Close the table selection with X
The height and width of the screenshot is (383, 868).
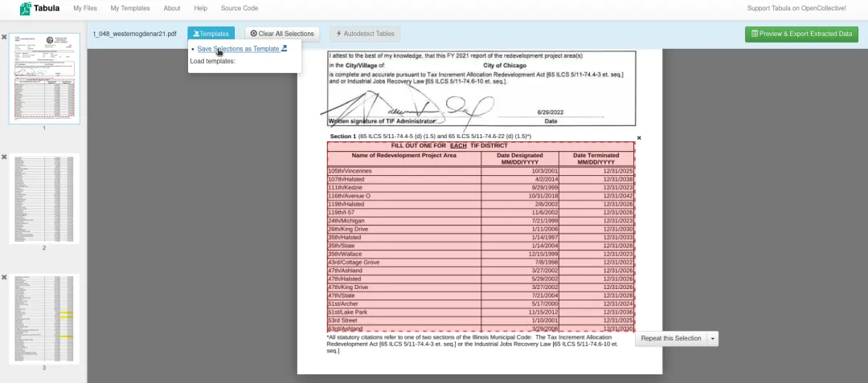point(639,137)
